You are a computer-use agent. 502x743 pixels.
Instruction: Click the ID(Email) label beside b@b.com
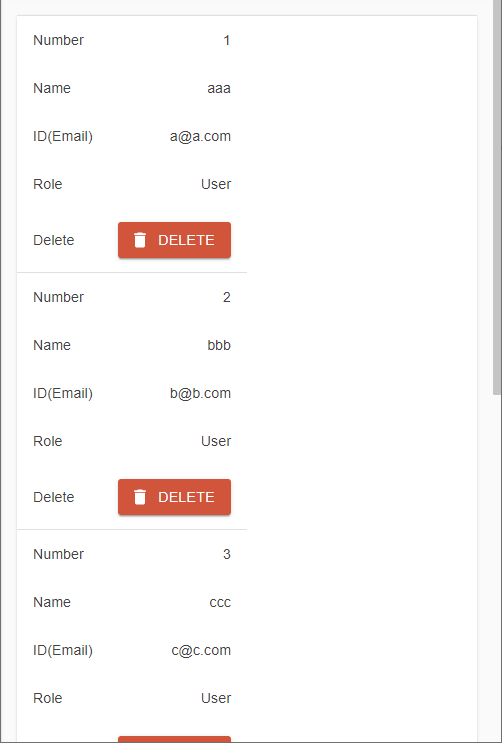pyautogui.click(x=63, y=393)
